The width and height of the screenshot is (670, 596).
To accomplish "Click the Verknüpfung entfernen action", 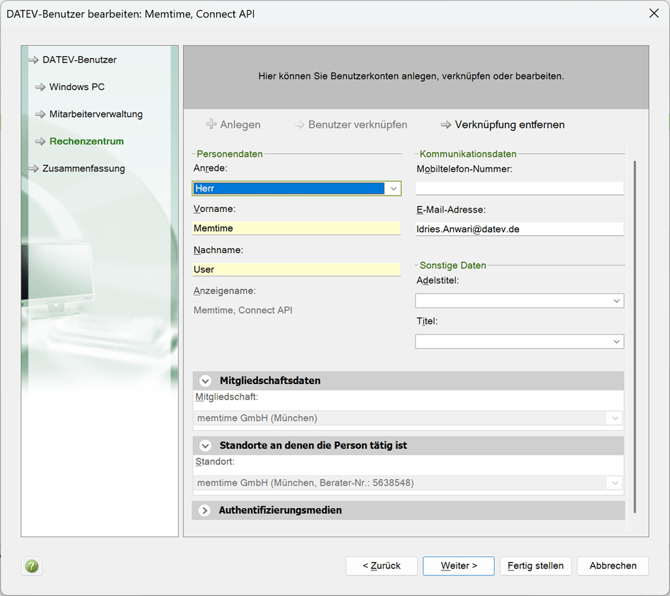I will (503, 125).
